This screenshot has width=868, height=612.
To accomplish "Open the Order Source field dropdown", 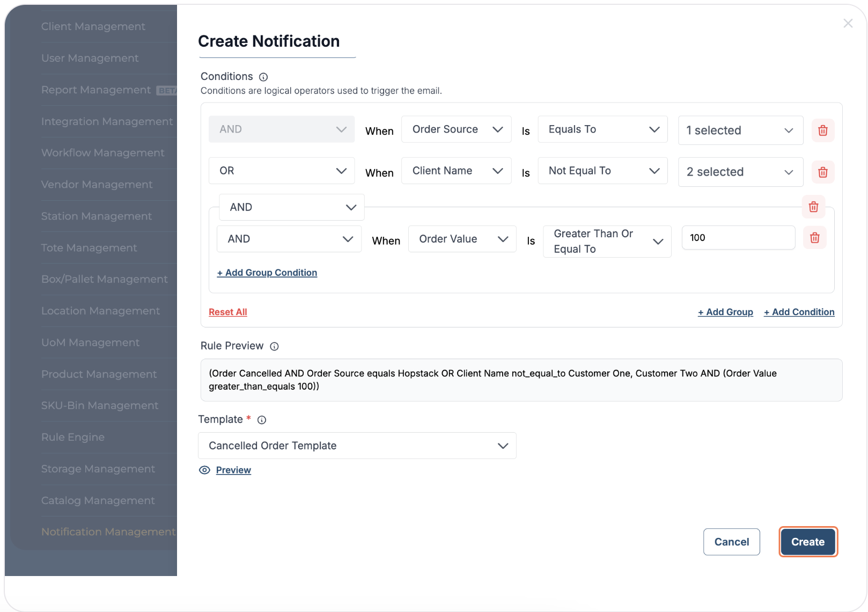I will 456,129.
